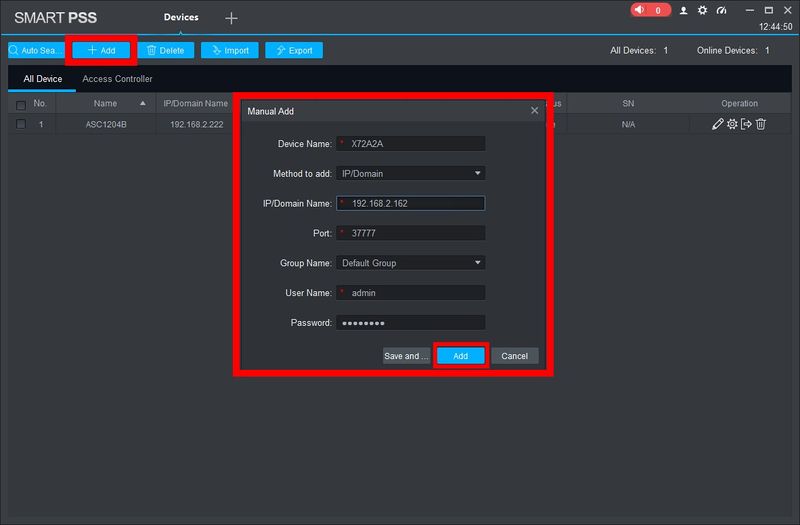Click the Port input field
The image size is (800, 525).
point(411,233)
